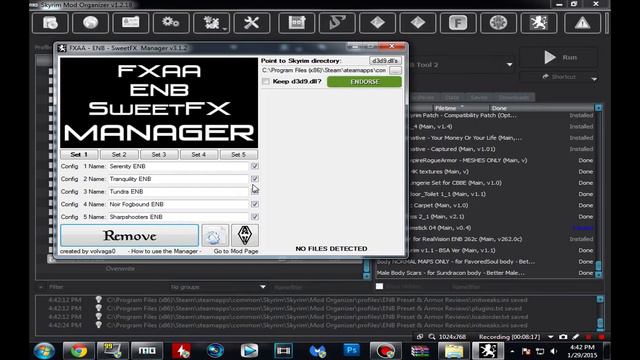The image size is (640, 360).
Task: Click the first diamond toolbar icon
Action: [x=378, y=22]
